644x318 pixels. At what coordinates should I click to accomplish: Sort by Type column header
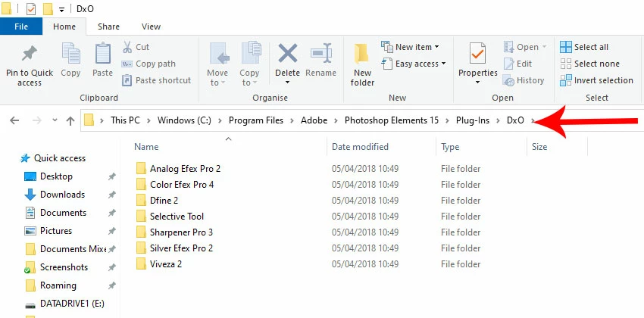[x=450, y=146]
